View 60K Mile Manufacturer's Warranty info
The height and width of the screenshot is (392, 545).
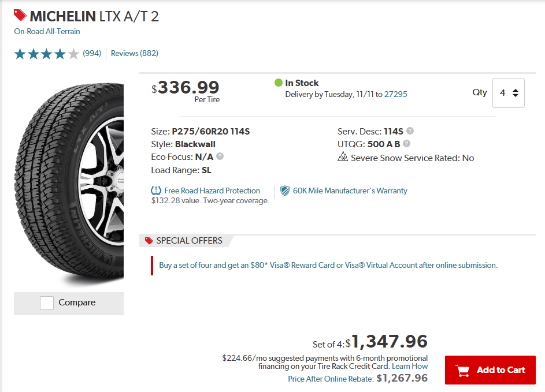pyautogui.click(x=350, y=191)
